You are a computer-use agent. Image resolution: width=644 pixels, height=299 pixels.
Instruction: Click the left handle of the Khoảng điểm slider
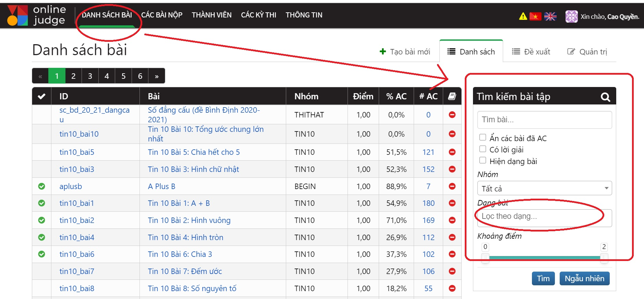(485, 258)
